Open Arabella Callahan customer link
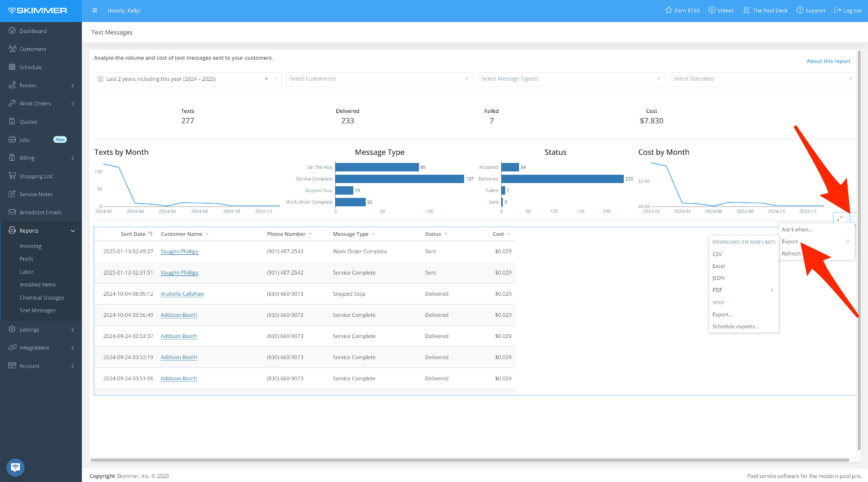This screenshot has height=482, width=868. pos(182,293)
